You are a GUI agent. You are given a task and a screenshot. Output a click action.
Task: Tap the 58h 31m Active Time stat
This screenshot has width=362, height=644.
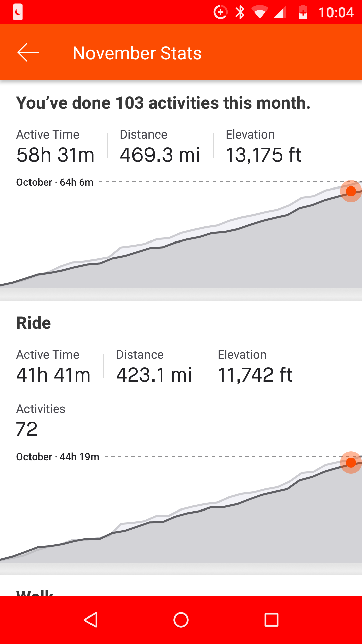coord(55,155)
